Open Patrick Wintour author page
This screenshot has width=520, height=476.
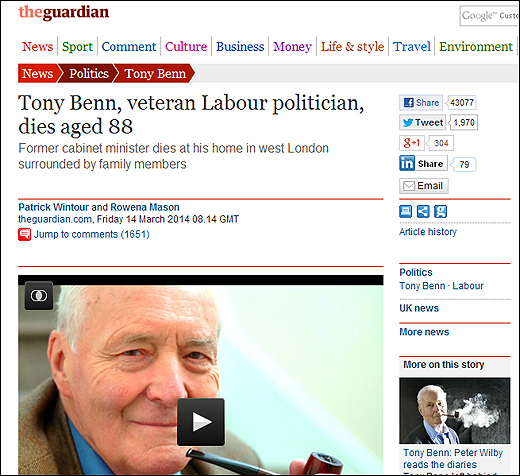click(54, 207)
